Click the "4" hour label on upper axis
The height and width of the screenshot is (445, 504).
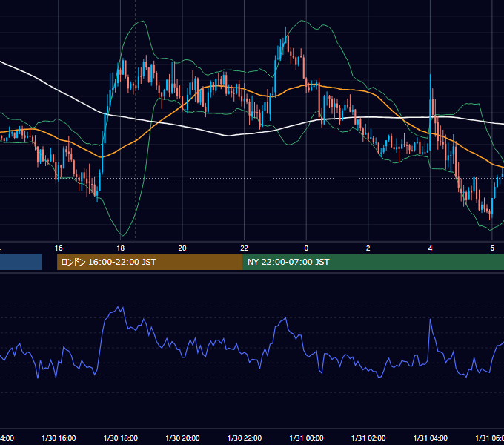430,248
